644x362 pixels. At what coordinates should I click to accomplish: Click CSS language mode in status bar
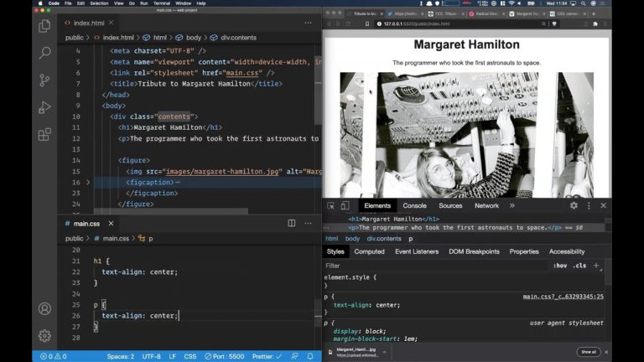pos(190,356)
